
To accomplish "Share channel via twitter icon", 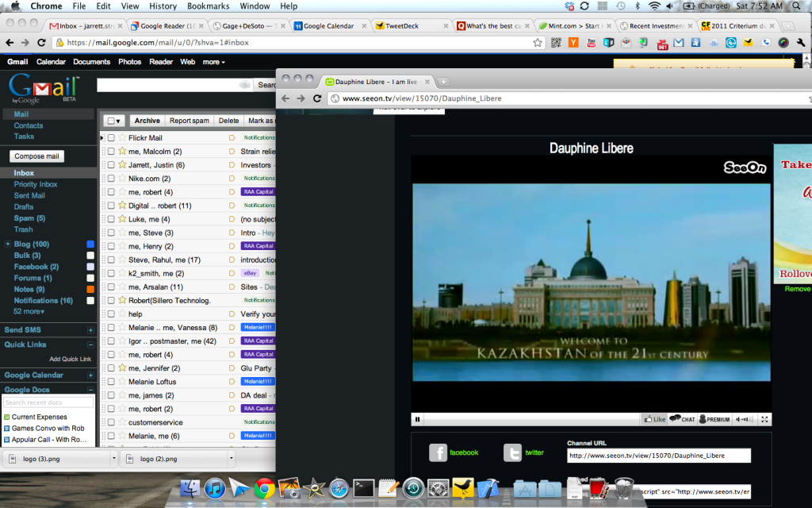I will pyautogui.click(x=513, y=452).
